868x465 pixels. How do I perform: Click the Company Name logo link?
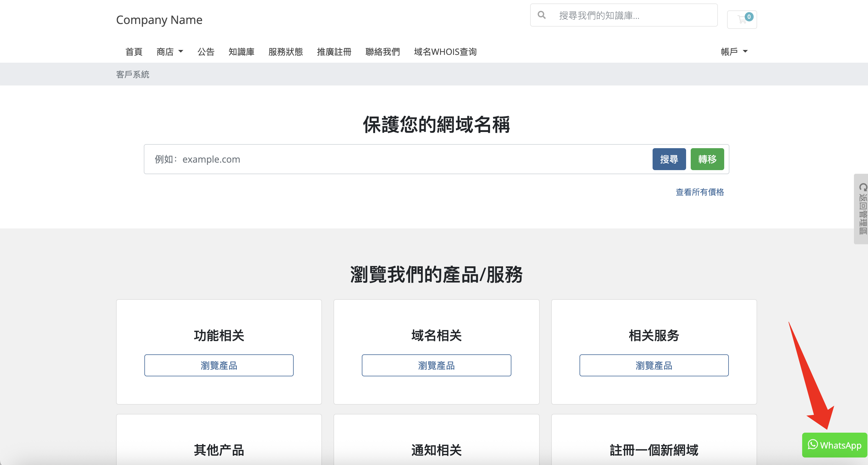159,20
